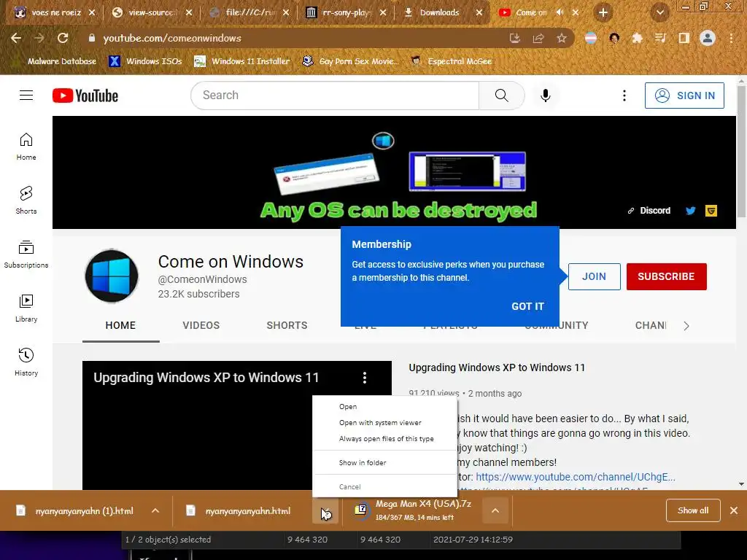Click address bar URL youtube.com/comeonwindows

tap(172, 38)
